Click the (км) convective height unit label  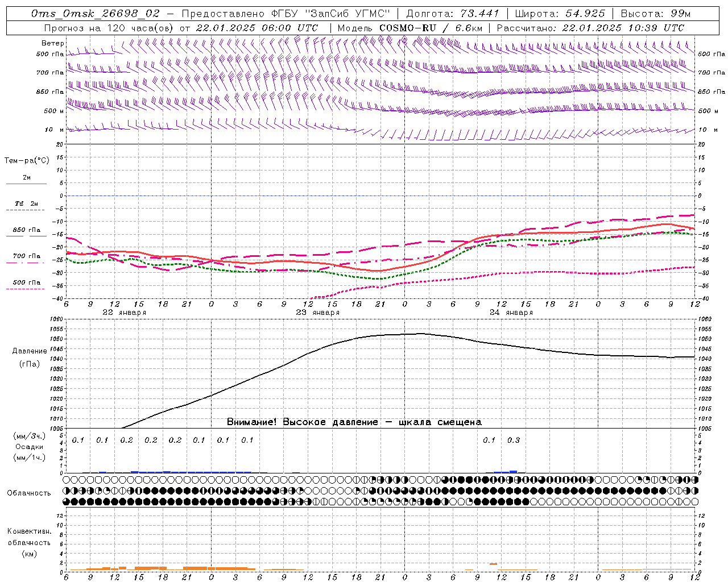(x=30, y=554)
